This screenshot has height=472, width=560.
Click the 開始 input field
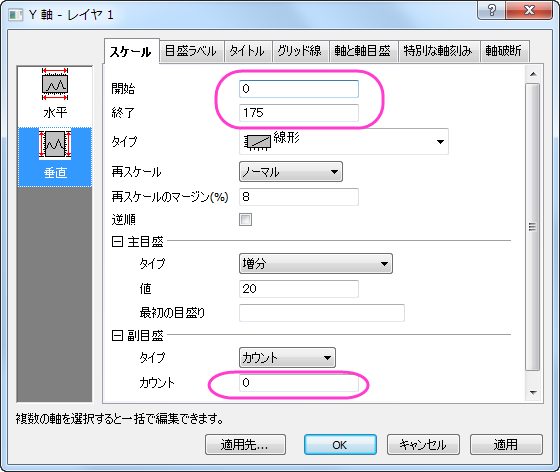click(299, 89)
